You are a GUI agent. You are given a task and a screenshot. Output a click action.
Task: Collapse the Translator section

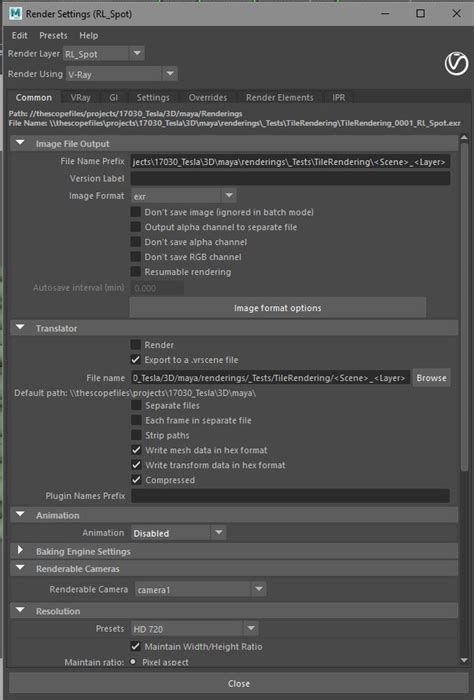20,328
